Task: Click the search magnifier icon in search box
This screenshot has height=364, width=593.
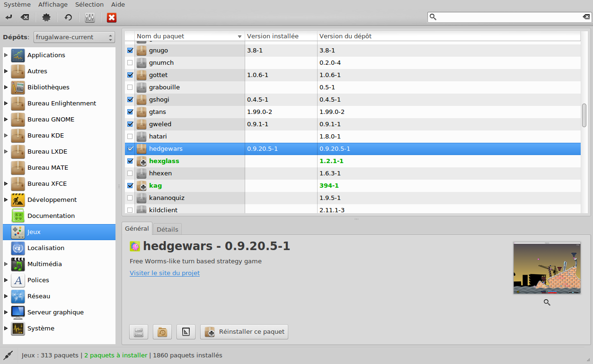Action: point(433,17)
